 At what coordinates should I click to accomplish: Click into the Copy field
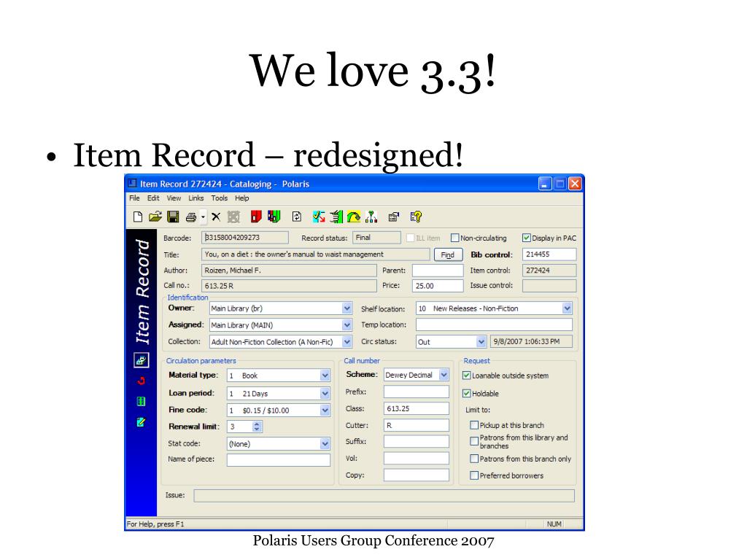(x=417, y=475)
